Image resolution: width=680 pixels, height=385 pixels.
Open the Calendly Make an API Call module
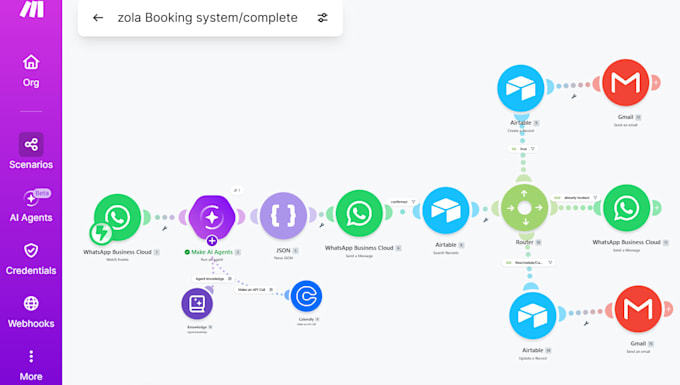click(x=306, y=296)
